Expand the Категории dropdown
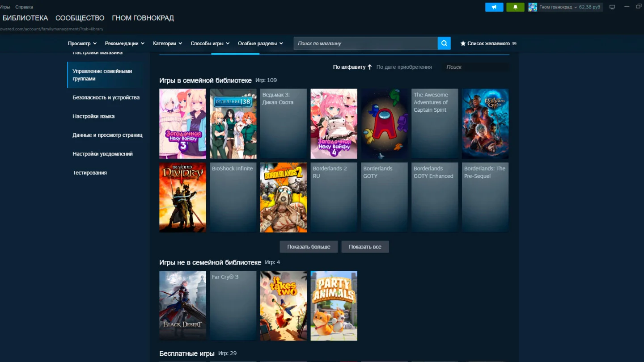Screen dimensions: 644x362 coord(167,43)
